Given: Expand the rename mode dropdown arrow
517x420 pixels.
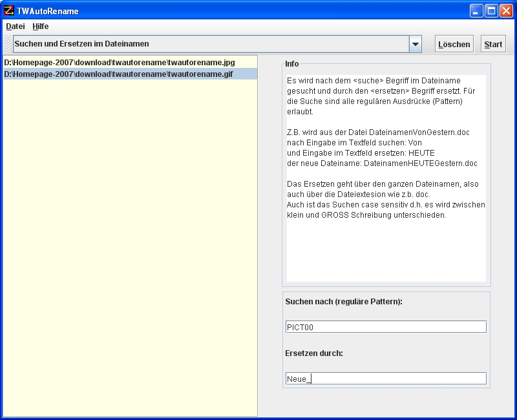Looking at the screenshot, I should (x=416, y=44).
